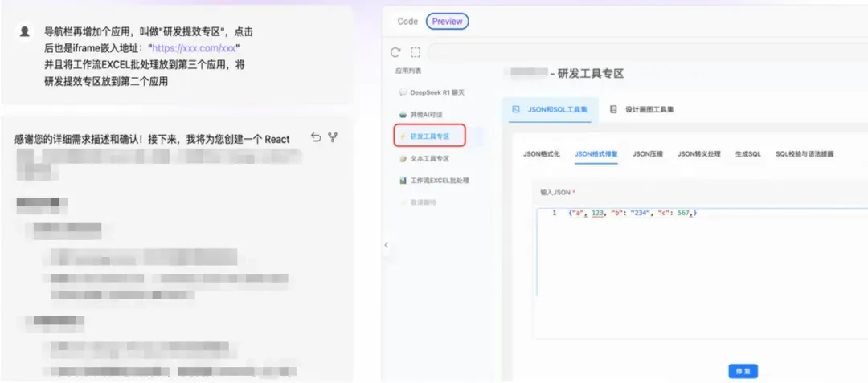Click the blue 修复 button
Image resolution: width=868 pixels, height=383 pixels.
743,371
